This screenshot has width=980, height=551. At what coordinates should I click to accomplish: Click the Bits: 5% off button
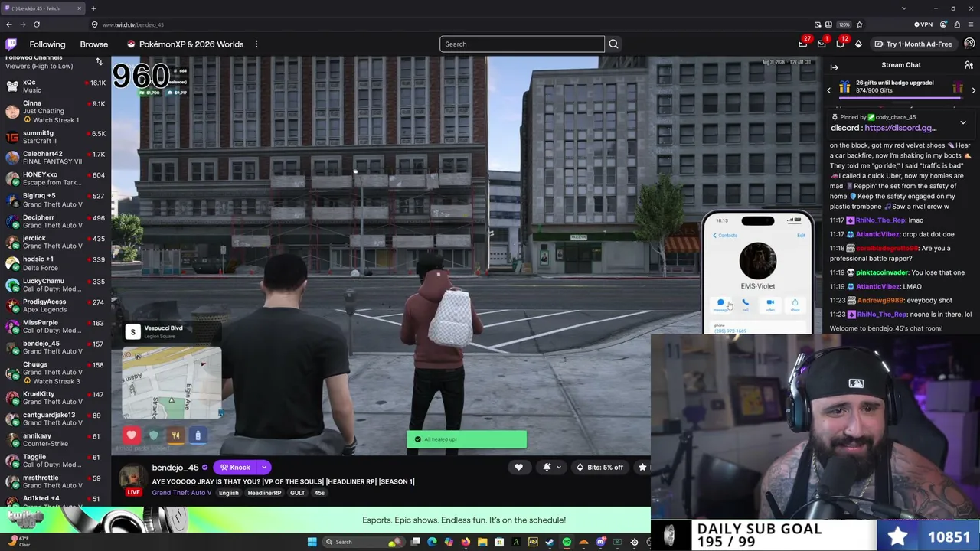click(x=600, y=467)
